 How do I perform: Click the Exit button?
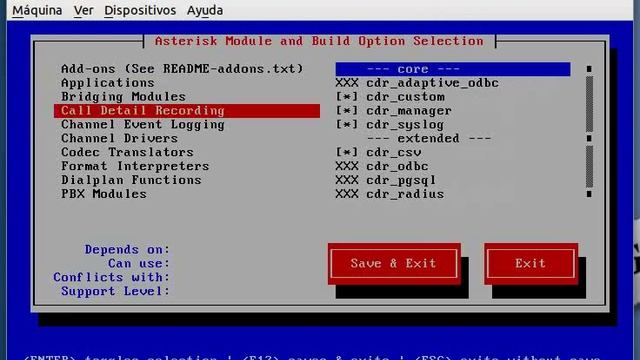click(x=531, y=263)
